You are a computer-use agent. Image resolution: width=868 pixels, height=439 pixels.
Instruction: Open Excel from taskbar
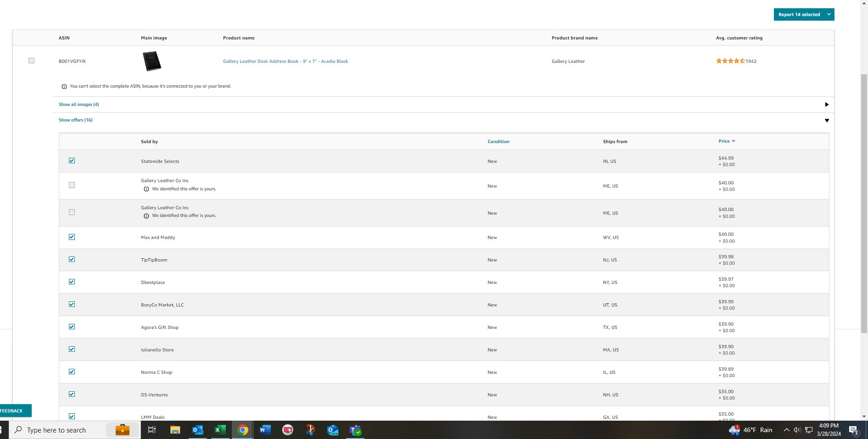tap(220, 430)
